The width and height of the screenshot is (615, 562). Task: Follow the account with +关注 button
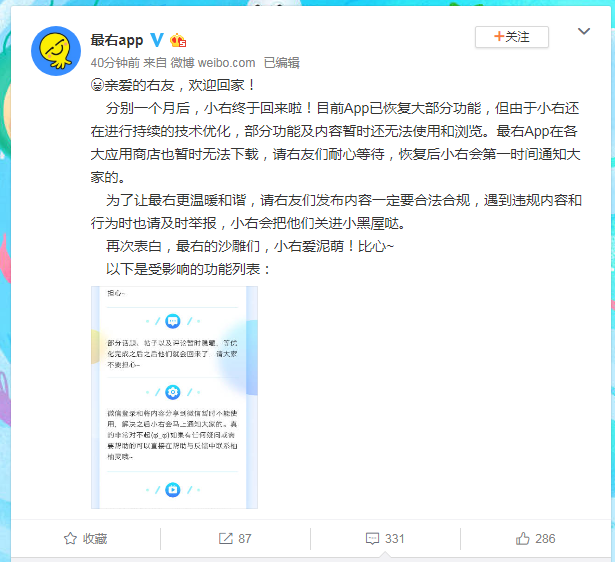(x=511, y=37)
